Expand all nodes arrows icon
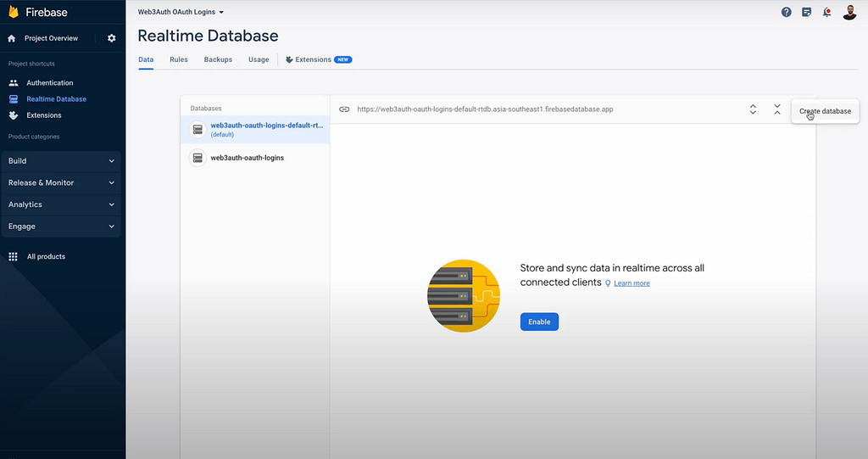 [x=753, y=109]
